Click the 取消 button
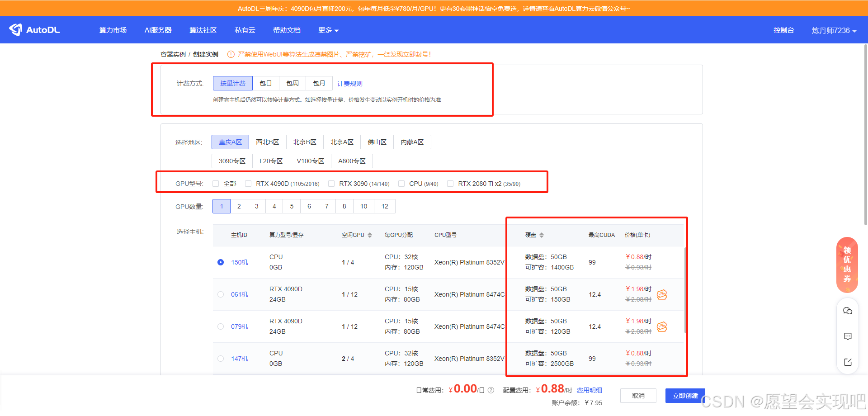Image resolution: width=868 pixels, height=416 pixels. [x=638, y=396]
